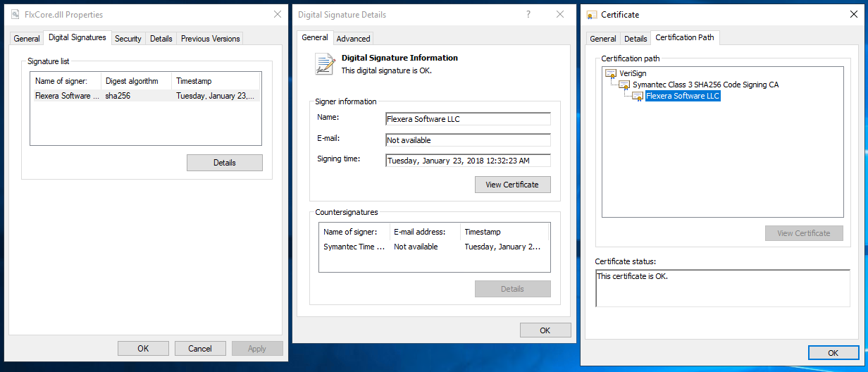This screenshot has width=868, height=372.
Task: Click the help question mark in Signature Details
Action: tap(528, 15)
